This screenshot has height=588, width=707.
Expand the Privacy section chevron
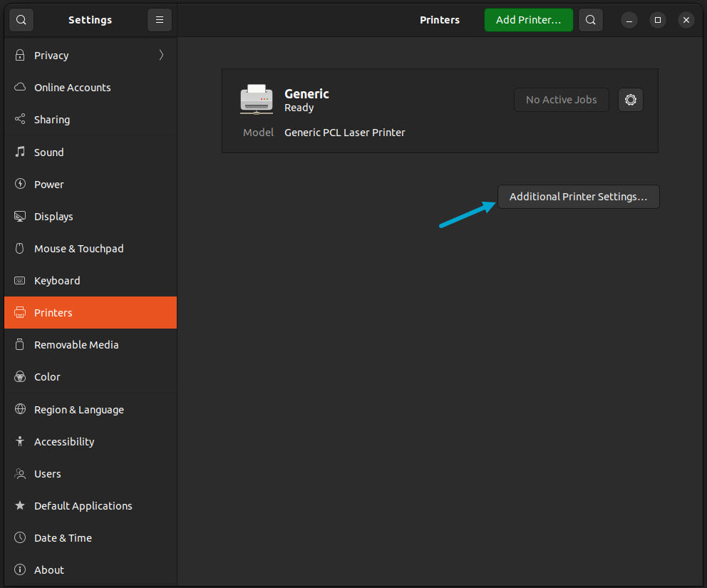160,54
